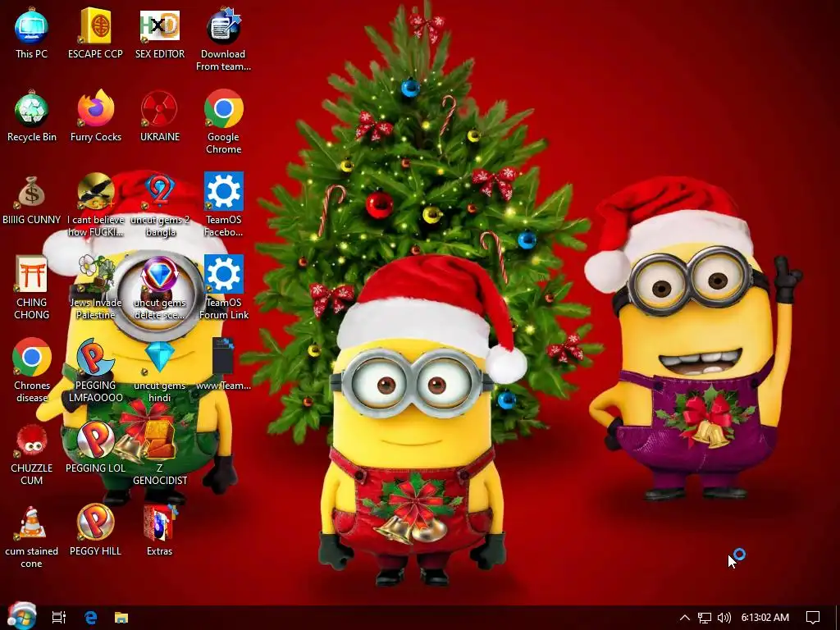Click the Firefox browser desktop icon
The image size is (840, 630).
click(x=95, y=109)
